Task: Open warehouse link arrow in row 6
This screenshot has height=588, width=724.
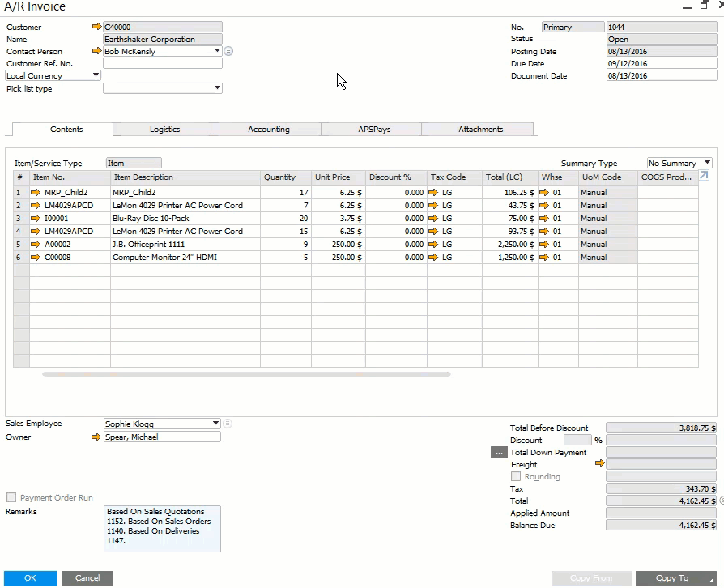Action: click(x=544, y=258)
